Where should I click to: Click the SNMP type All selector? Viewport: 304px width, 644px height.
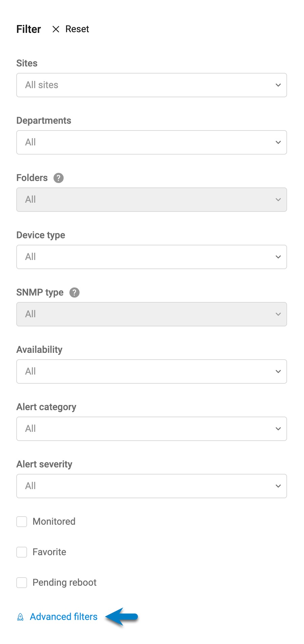[151, 314]
